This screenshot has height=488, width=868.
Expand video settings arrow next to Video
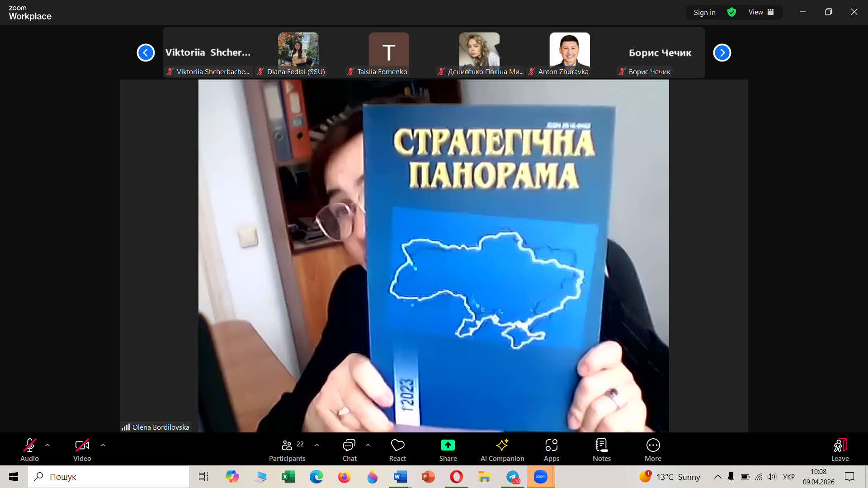(103, 445)
